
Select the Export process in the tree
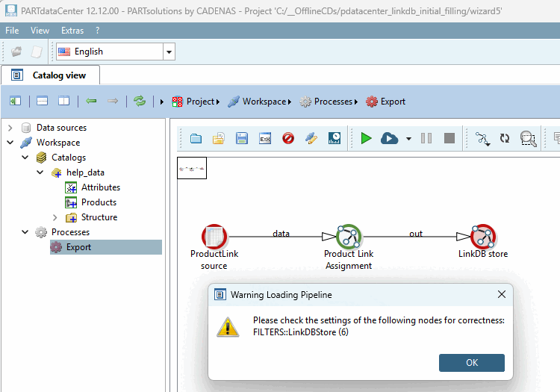click(106, 247)
